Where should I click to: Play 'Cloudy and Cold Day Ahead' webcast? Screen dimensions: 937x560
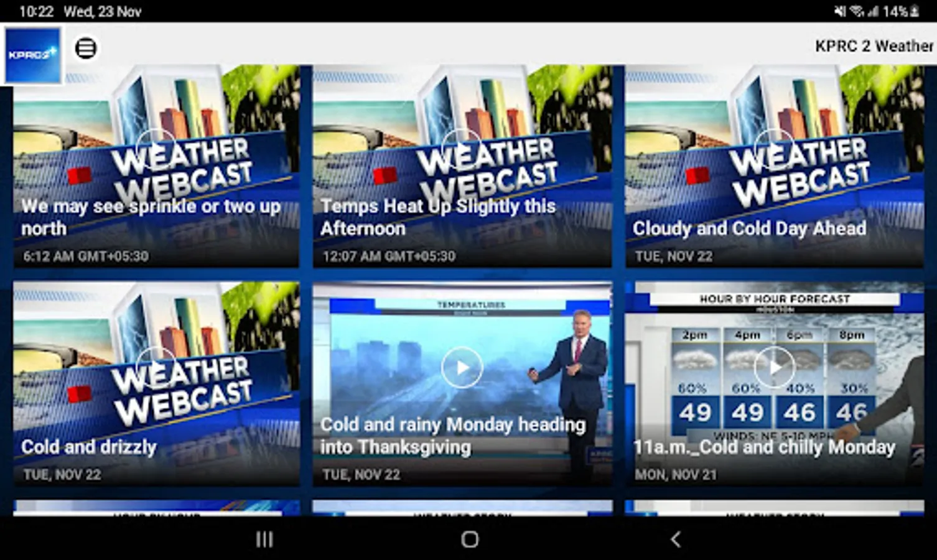pos(774,149)
